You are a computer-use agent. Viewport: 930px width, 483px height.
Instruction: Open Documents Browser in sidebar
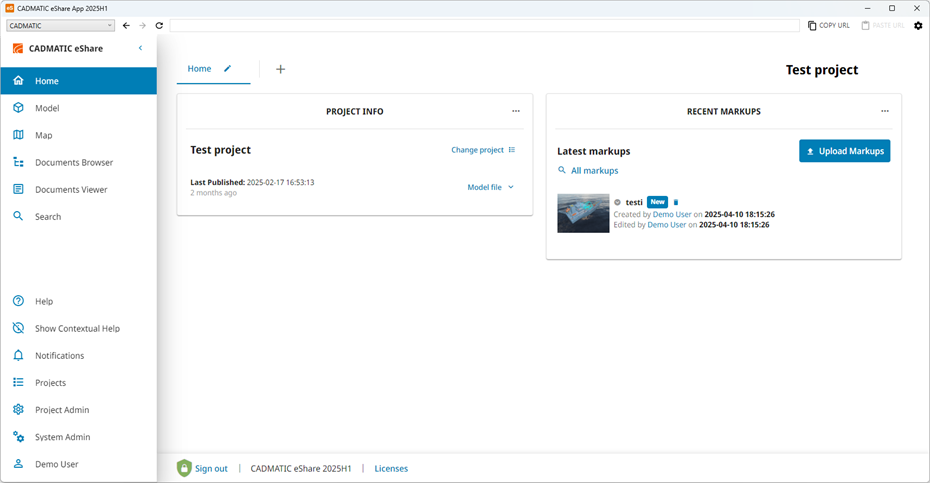coord(78,163)
